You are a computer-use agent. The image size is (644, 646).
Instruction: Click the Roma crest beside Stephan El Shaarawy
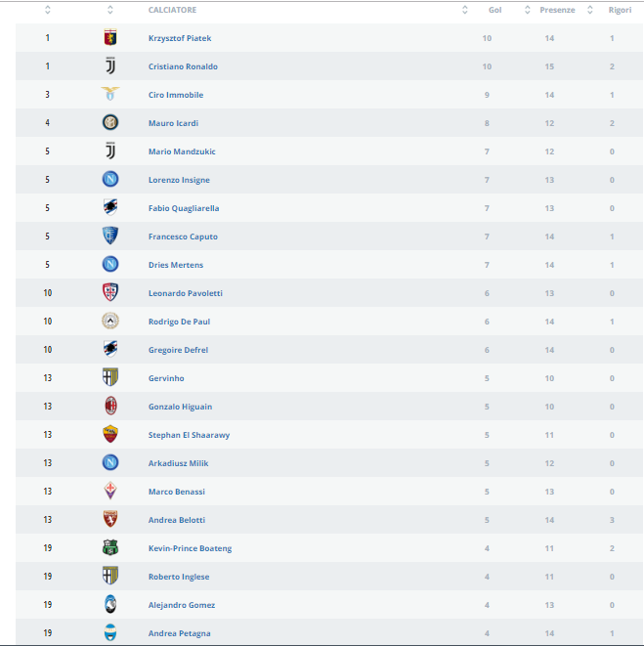110,434
